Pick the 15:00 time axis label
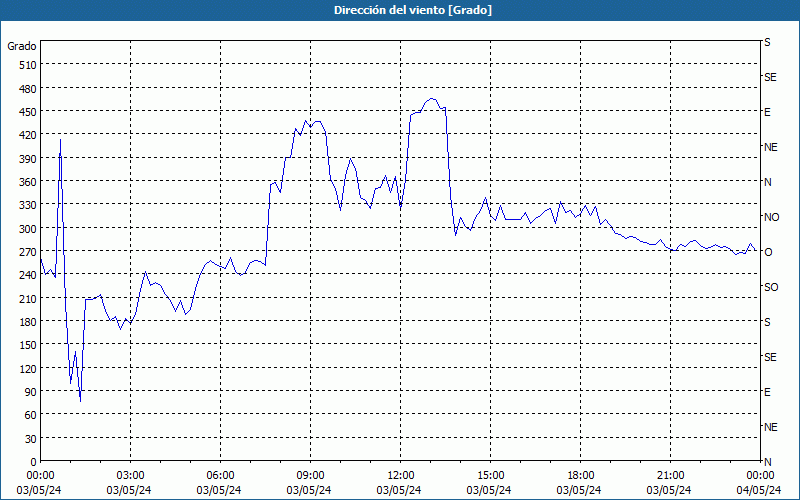The height and width of the screenshot is (500, 800). [x=490, y=476]
